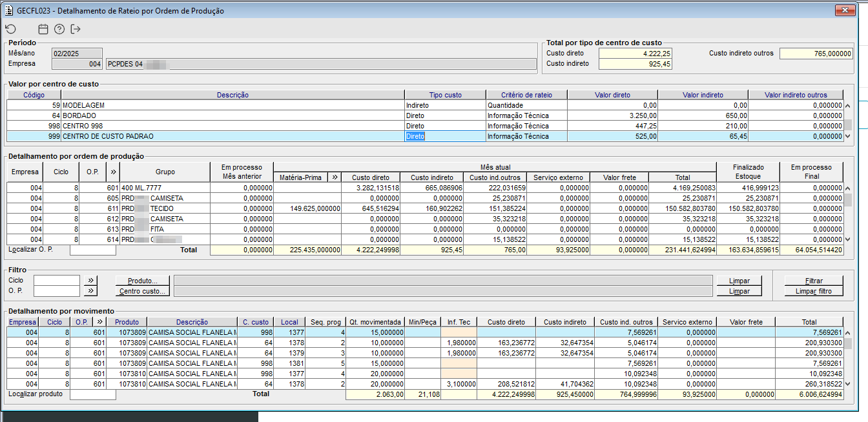
Task: Click the Localizar produto input field
Action: (92, 394)
